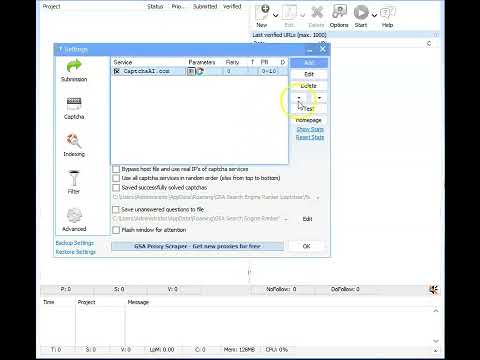Click the Backup Settings link

[75, 243]
